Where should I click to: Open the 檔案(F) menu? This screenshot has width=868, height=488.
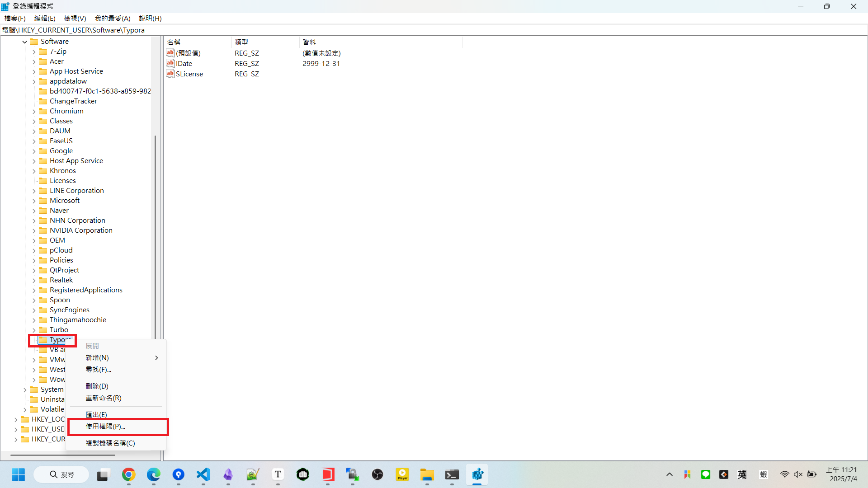pos(15,19)
